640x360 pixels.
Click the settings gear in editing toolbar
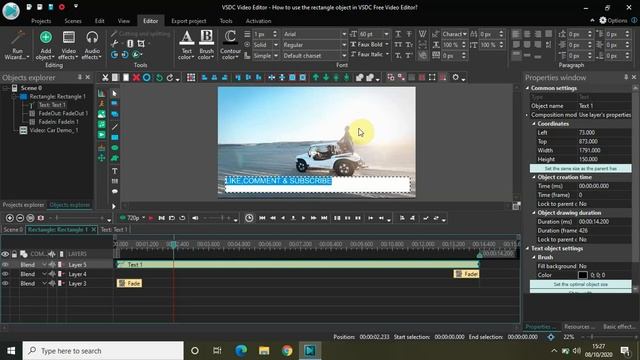pos(456,78)
